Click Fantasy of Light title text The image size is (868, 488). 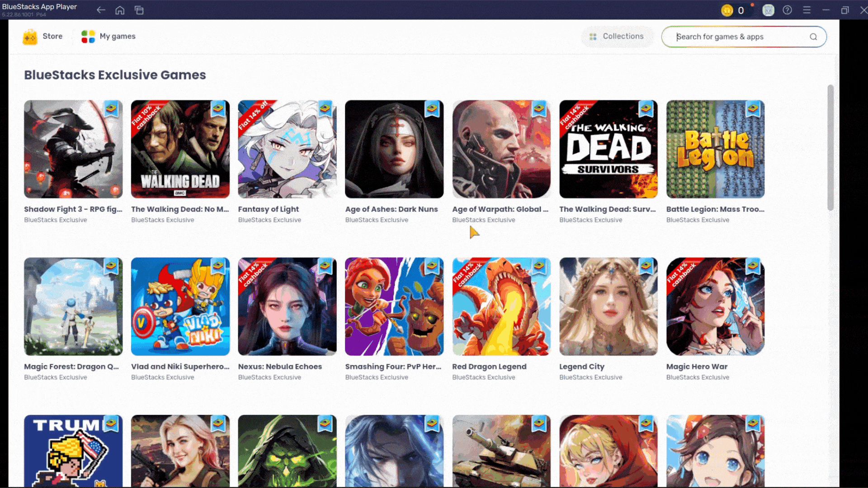[x=269, y=209]
